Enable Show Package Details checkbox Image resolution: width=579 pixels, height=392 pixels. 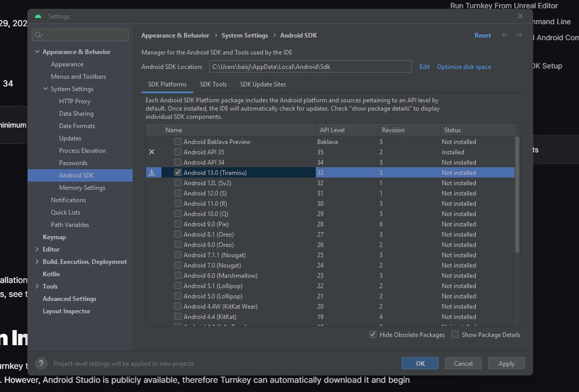[x=455, y=335]
